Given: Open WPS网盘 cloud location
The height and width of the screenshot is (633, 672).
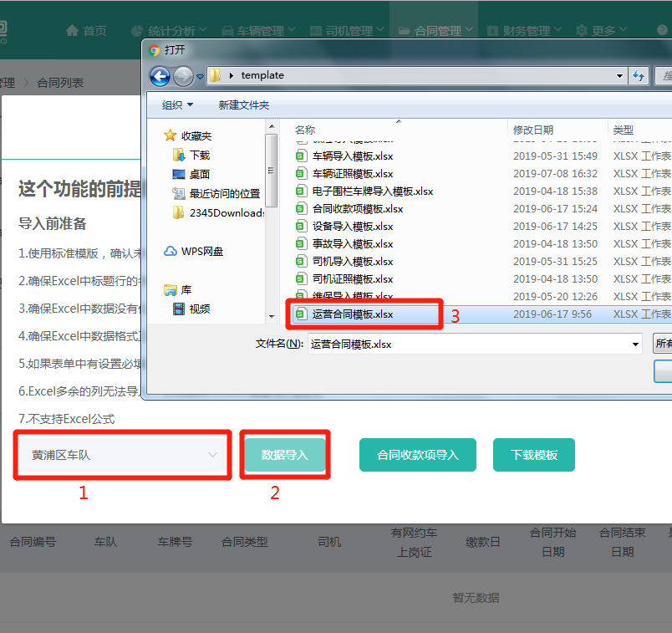Looking at the screenshot, I should pyautogui.click(x=201, y=251).
